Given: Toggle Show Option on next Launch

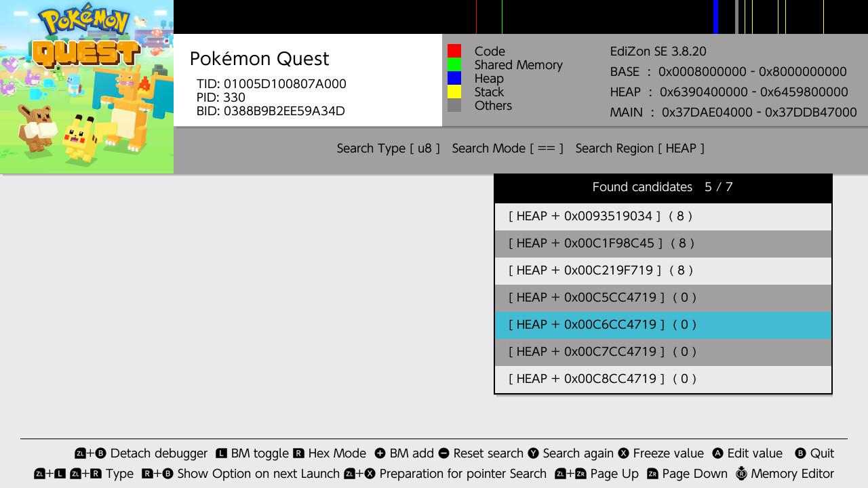Looking at the screenshot, I should tap(258, 474).
